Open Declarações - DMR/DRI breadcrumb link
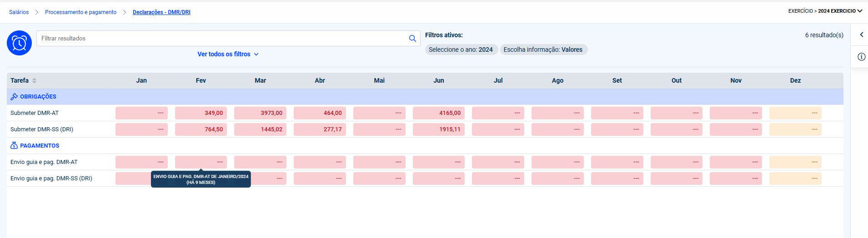The height and width of the screenshot is (238, 868). click(x=161, y=12)
